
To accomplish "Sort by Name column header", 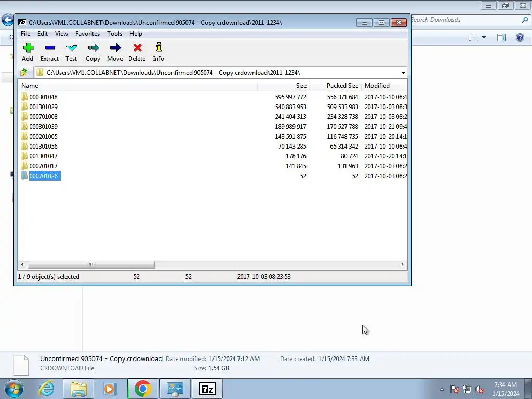I will (x=137, y=86).
